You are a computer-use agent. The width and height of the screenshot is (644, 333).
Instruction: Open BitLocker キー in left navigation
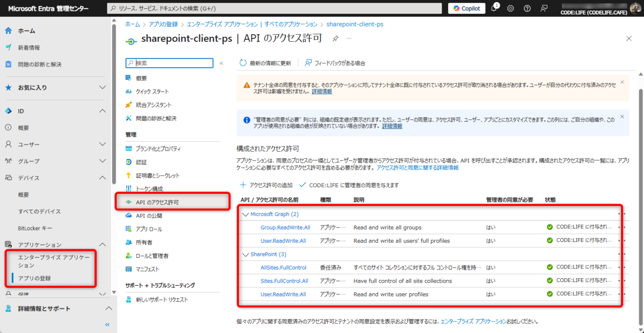35,228
